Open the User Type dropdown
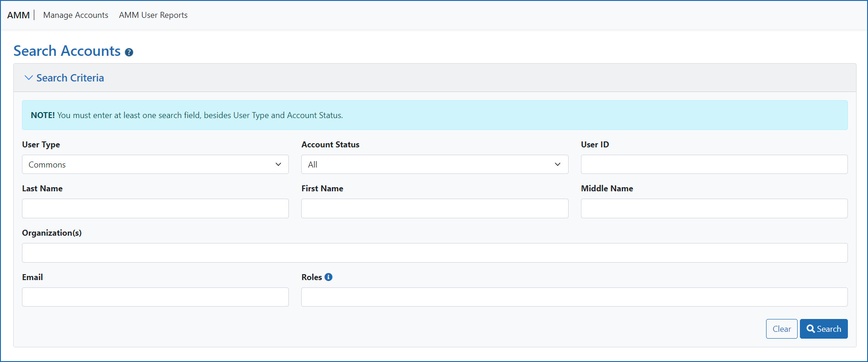The width and height of the screenshot is (868, 362). 155,164
